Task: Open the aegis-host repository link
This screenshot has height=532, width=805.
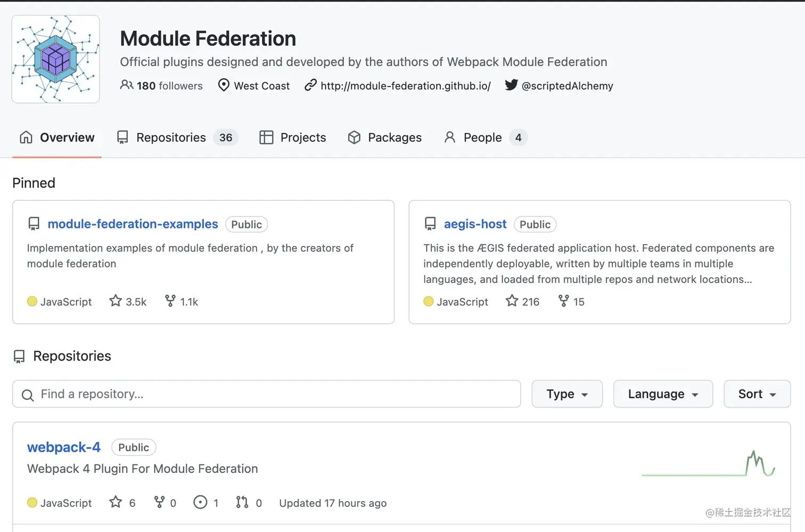Action: (x=475, y=224)
